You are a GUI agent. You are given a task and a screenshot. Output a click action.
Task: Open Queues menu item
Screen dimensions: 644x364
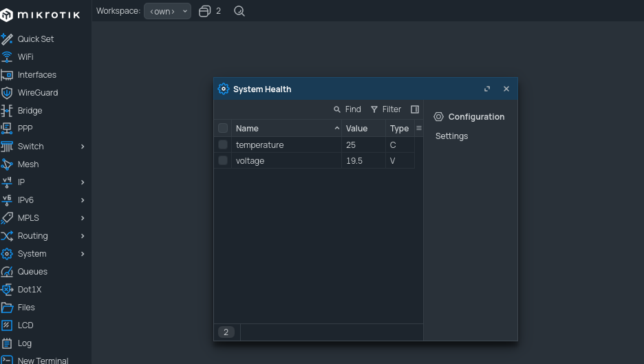[32, 272]
